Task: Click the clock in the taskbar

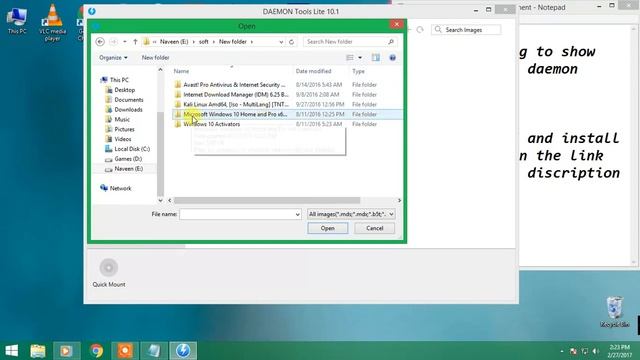Action: 619,351
